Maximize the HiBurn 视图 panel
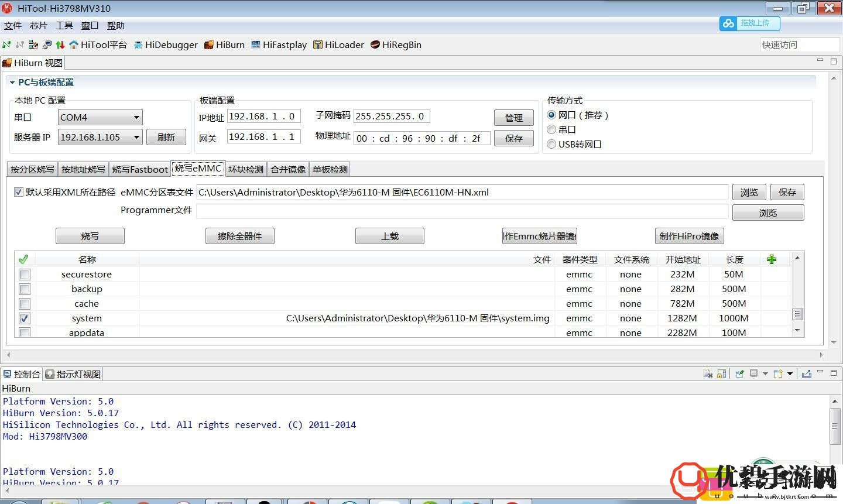This screenshot has width=843, height=504. click(834, 61)
